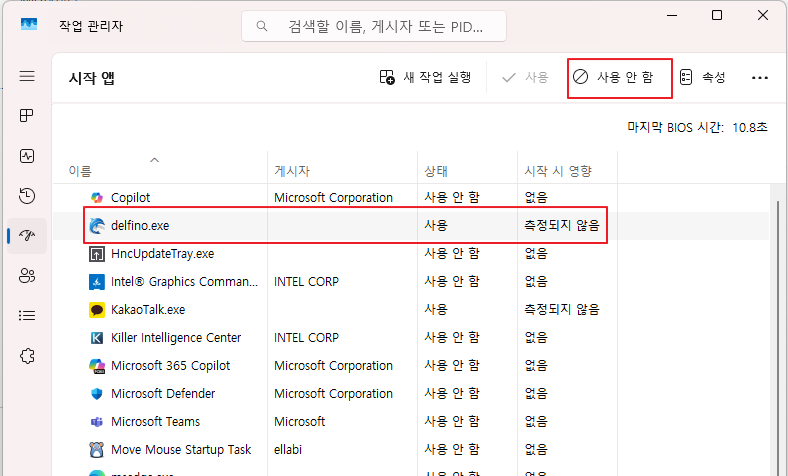Click the Intel Graphics Command icon
This screenshot has width=788, height=476.
tap(96, 282)
